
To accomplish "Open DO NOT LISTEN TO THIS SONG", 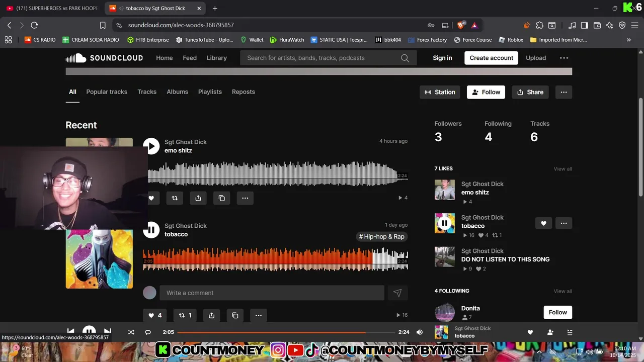I will point(505,259).
